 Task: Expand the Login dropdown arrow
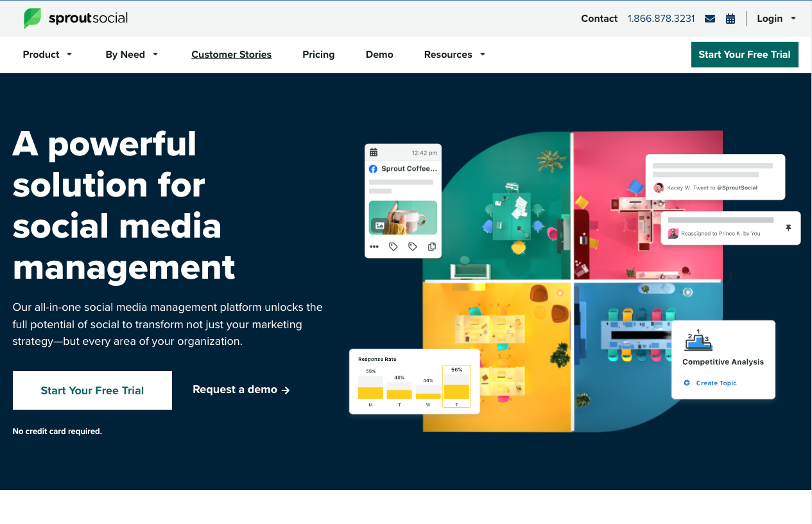(793, 19)
